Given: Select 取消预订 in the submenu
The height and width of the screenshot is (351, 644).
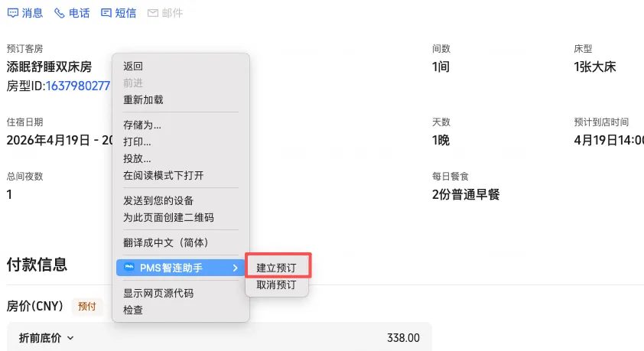Looking at the screenshot, I should (276, 285).
